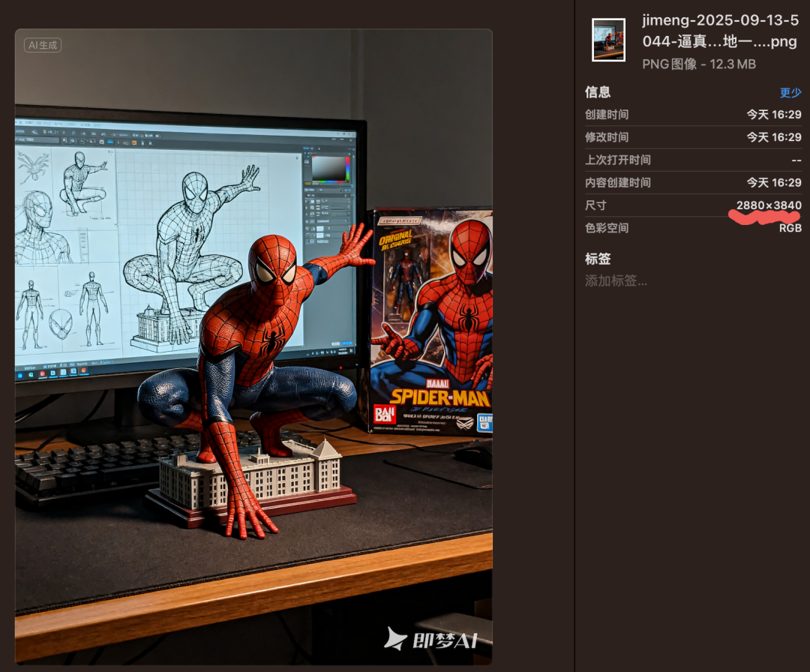
Task: Click the RGB color space value
Action: [x=790, y=228]
